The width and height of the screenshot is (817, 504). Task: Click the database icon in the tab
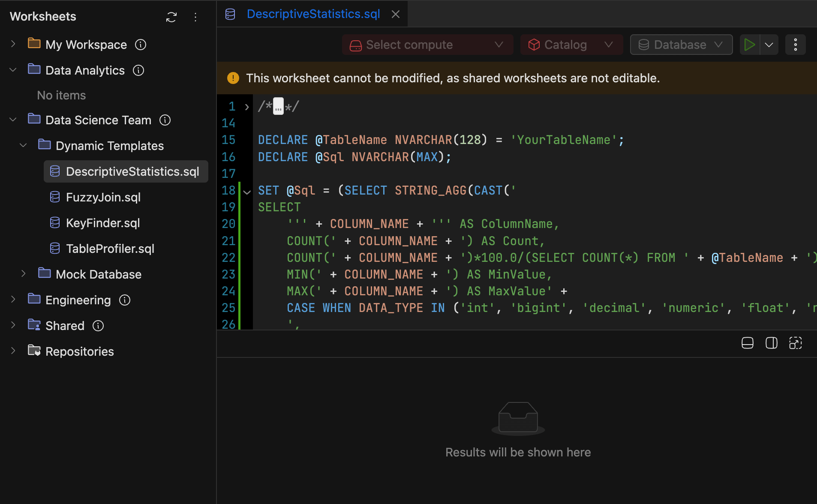(230, 14)
